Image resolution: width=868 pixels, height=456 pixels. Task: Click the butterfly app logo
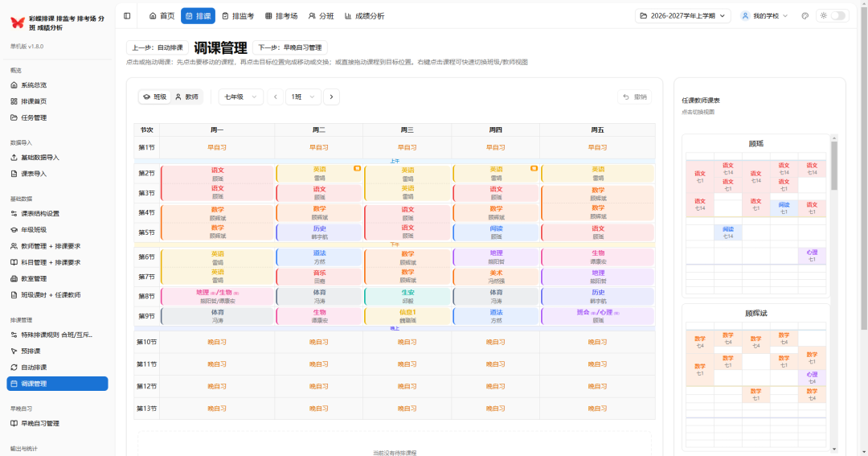pos(17,23)
